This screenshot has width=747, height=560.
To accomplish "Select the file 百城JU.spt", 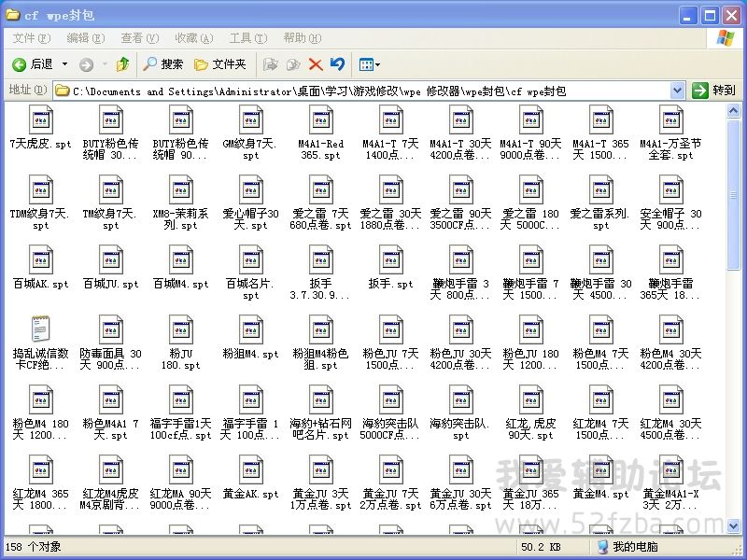I will [110, 267].
